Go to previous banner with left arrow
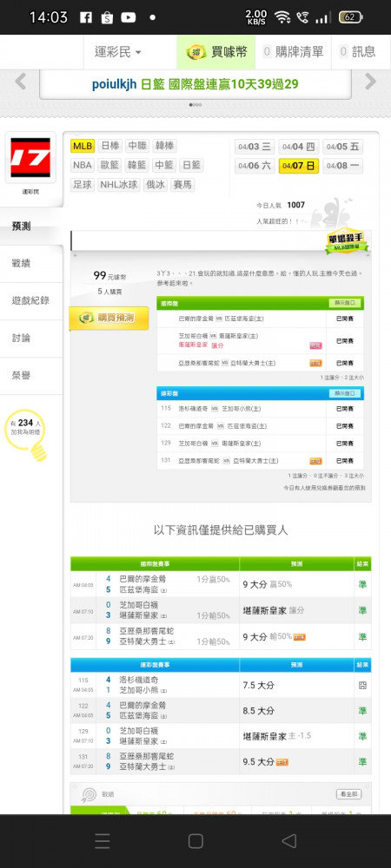This screenshot has height=868, width=391. 21,82
